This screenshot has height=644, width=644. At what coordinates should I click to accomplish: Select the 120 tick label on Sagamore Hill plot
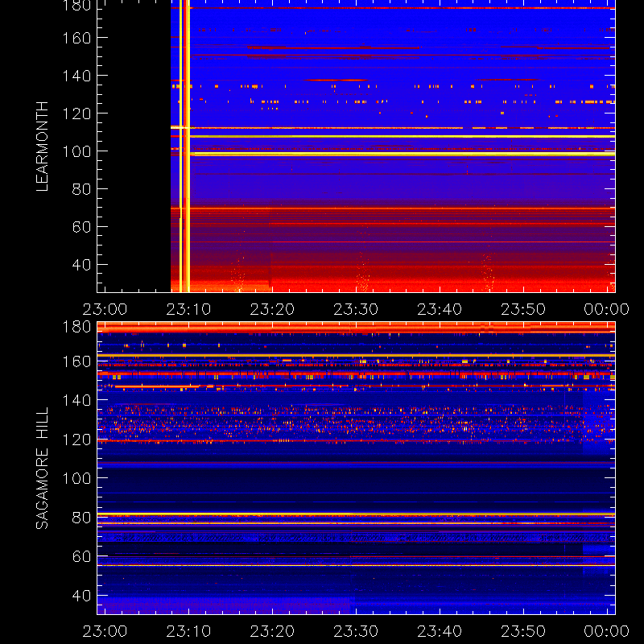point(76,440)
